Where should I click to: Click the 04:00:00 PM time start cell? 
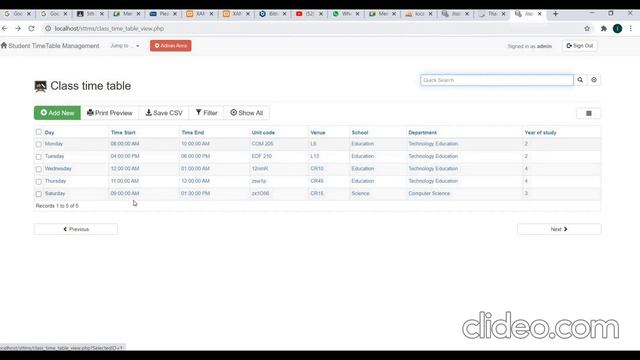click(125, 156)
